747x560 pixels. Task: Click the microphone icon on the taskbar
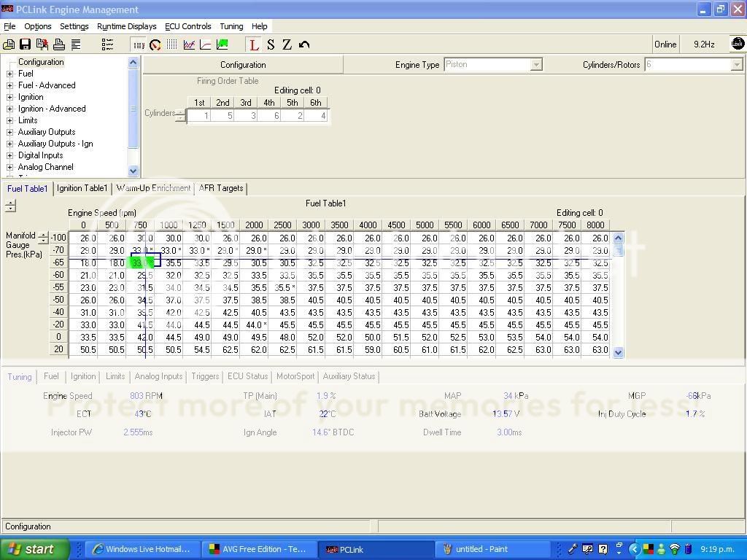click(573, 549)
